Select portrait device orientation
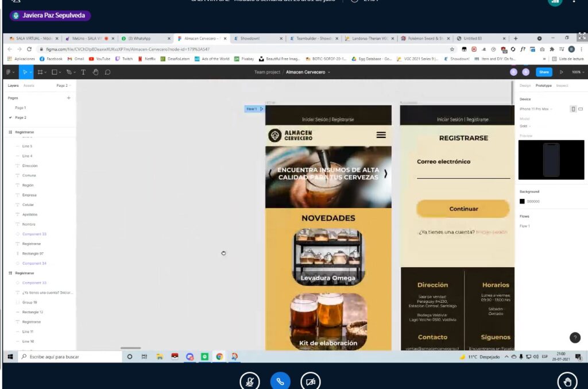 coord(573,109)
